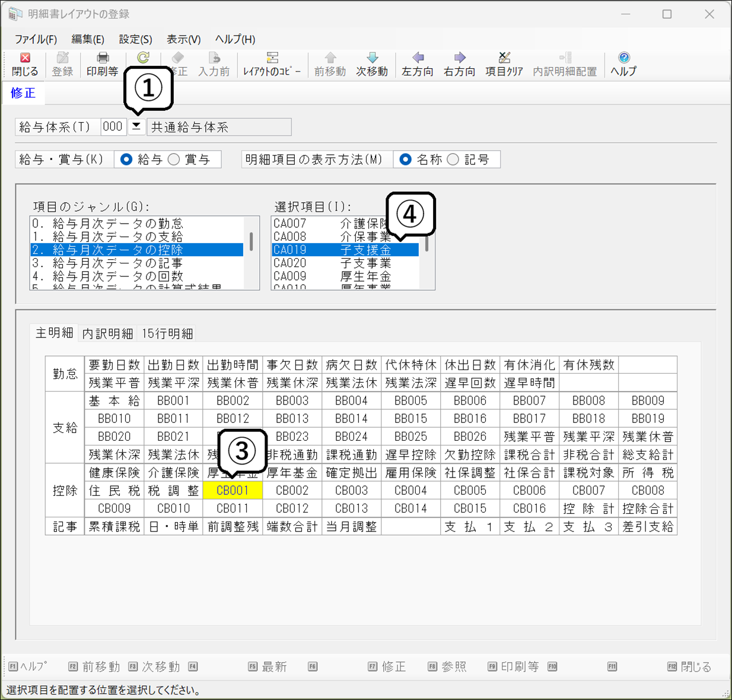The height and width of the screenshot is (700, 732).
Task: Click the highlighted yellow CB001 cell
Action: (233, 491)
